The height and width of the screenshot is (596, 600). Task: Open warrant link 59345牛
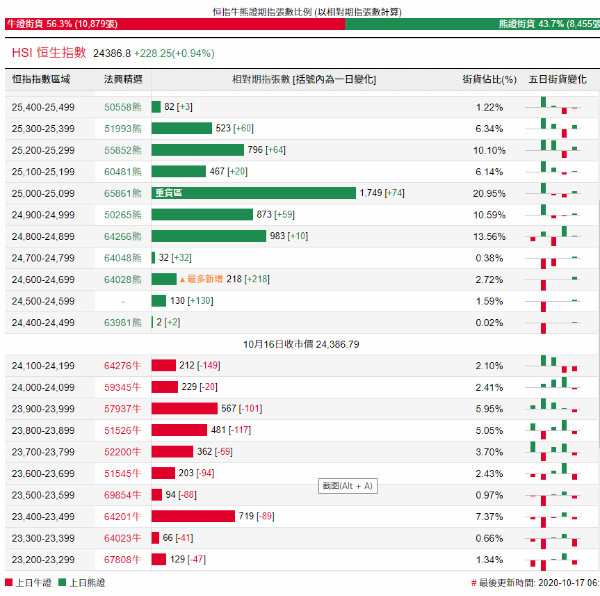coord(122,388)
